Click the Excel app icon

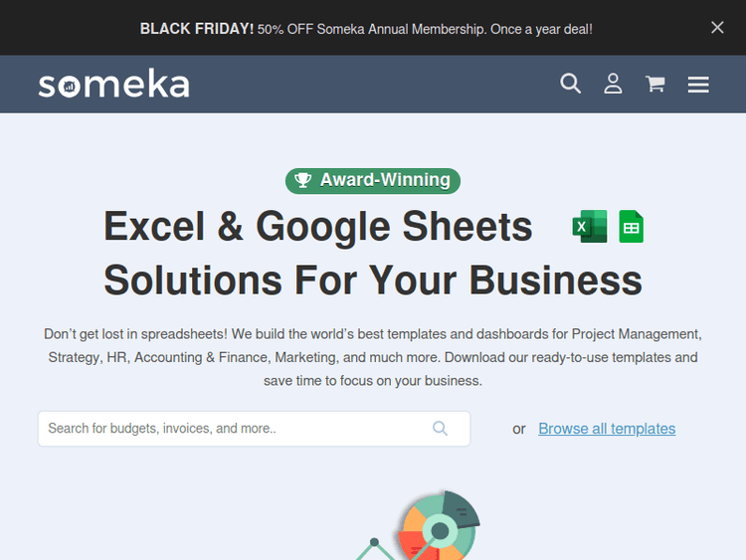pos(589,227)
